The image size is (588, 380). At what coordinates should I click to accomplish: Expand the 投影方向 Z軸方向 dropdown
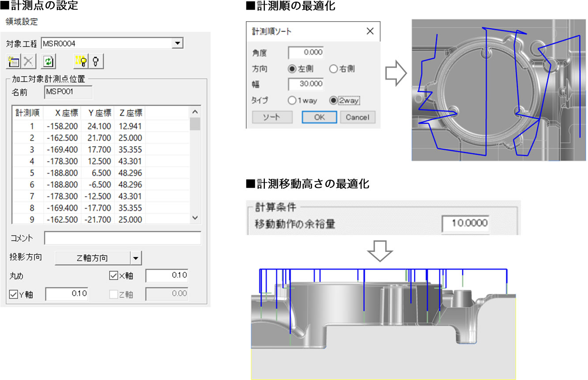pos(136,258)
